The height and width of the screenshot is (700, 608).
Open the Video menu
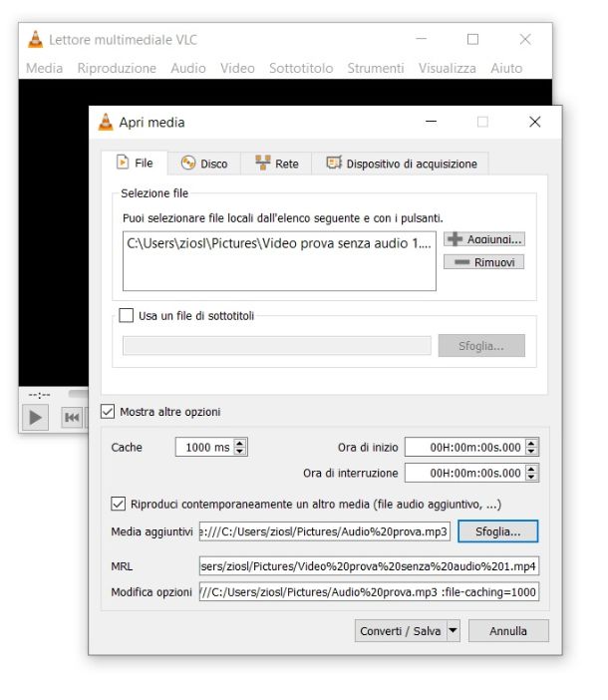(237, 68)
